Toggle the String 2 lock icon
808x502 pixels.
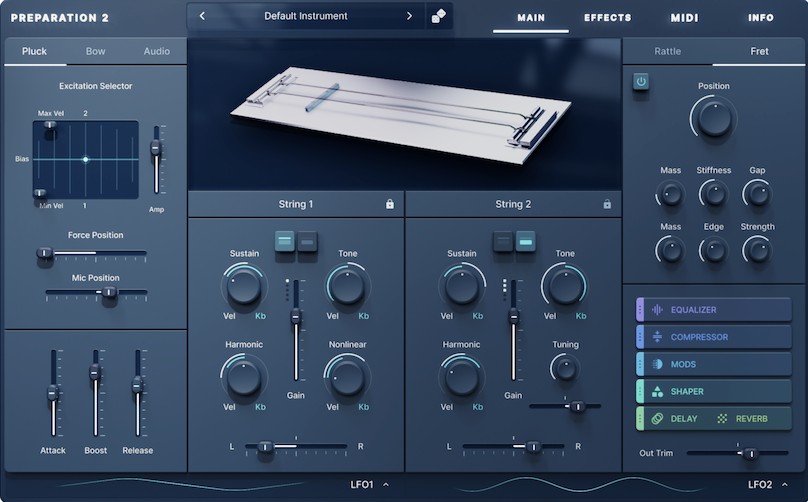(x=607, y=204)
